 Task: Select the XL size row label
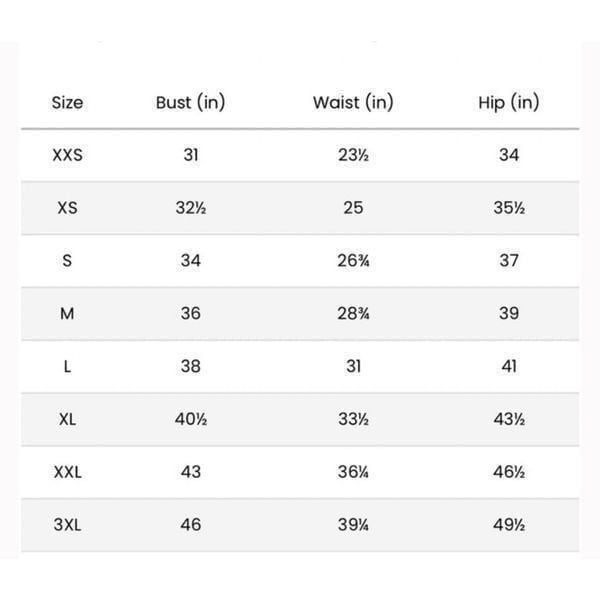click(67, 419)
